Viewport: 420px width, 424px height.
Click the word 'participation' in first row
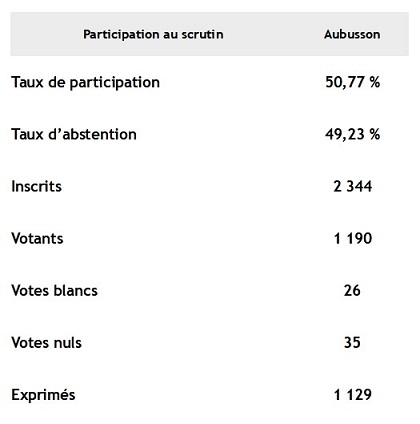tap(115, 83)
